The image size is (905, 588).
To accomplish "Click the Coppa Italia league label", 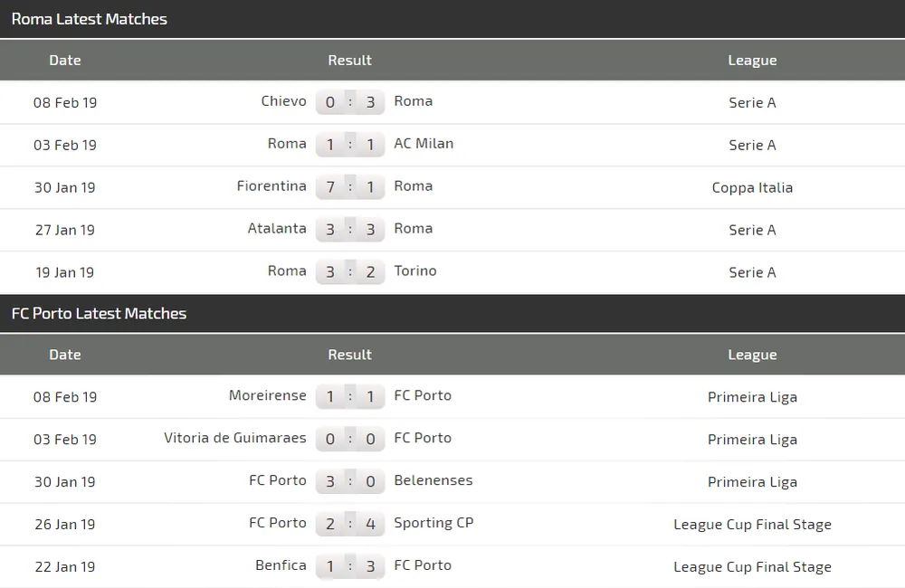I will click(x=752, y=187).
